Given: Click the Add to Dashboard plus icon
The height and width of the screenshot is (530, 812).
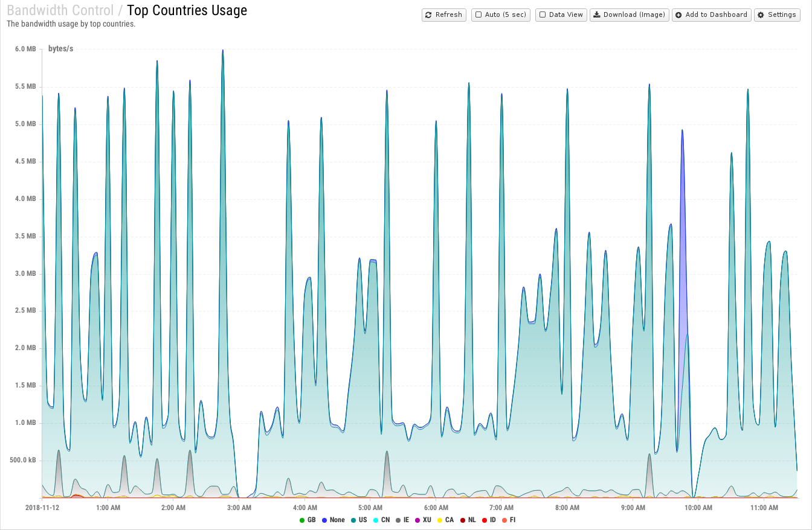Looking at the screenshot, I should pyautogui.click(x=678, y=15).
